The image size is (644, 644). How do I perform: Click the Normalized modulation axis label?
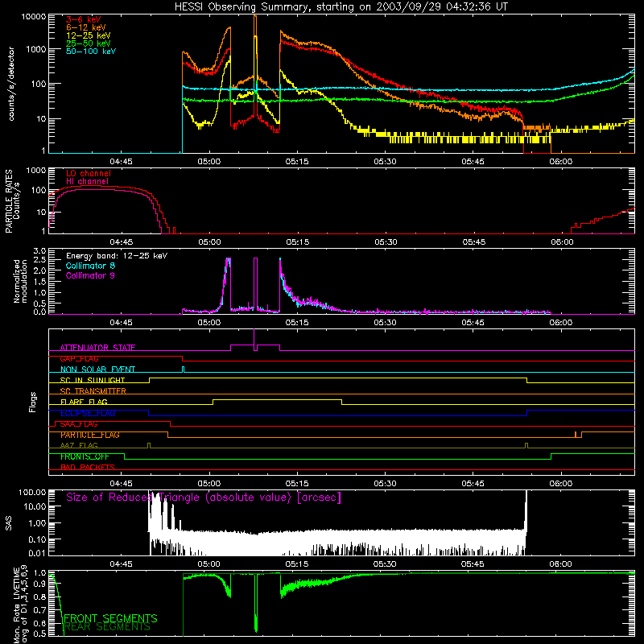[x=20, y=281]
